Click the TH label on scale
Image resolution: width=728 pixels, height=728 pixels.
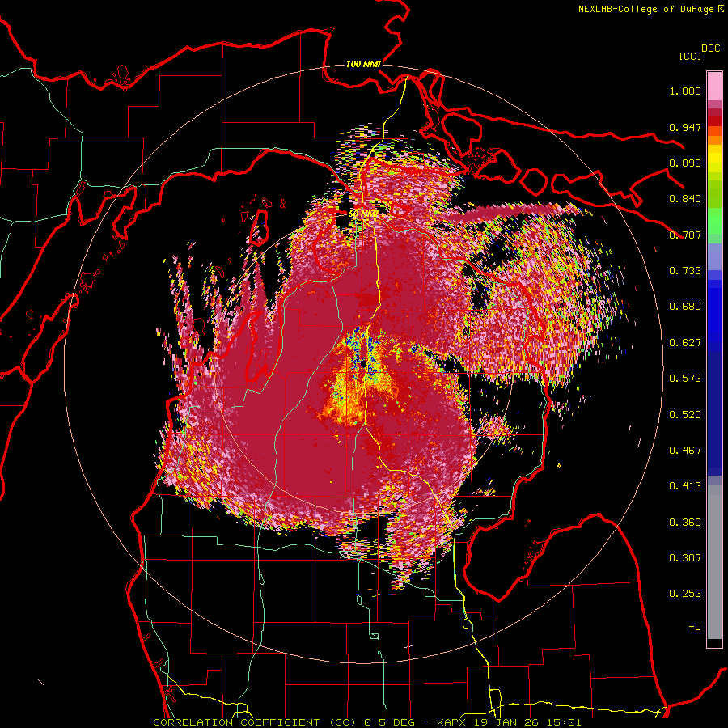(695, 630)
